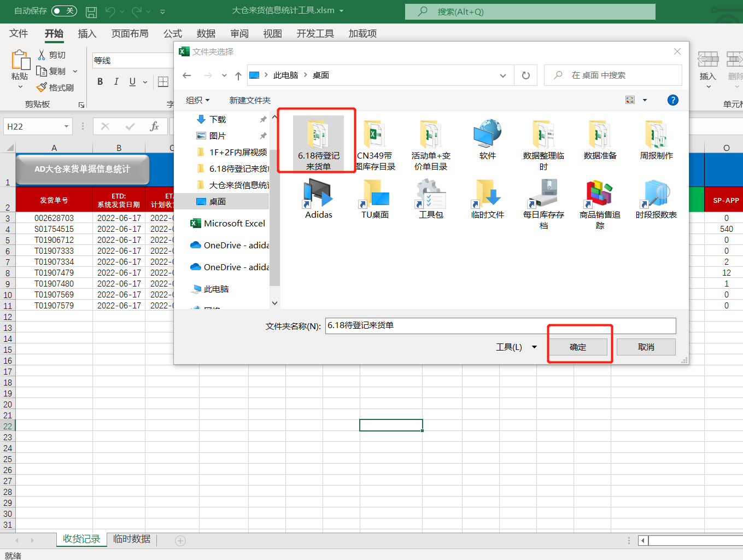Click the 复制 copy icon
This screenshot has width=743, height=560.
coord(42,71)
